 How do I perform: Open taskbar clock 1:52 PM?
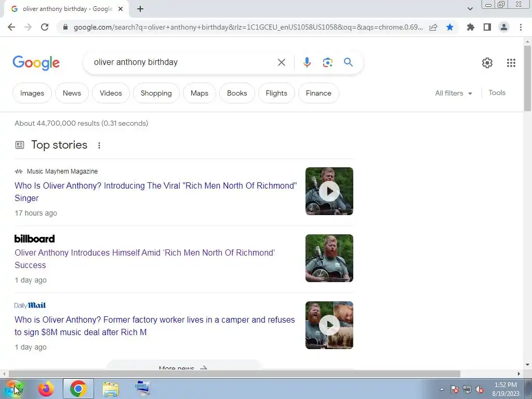[x=506, y=389]
